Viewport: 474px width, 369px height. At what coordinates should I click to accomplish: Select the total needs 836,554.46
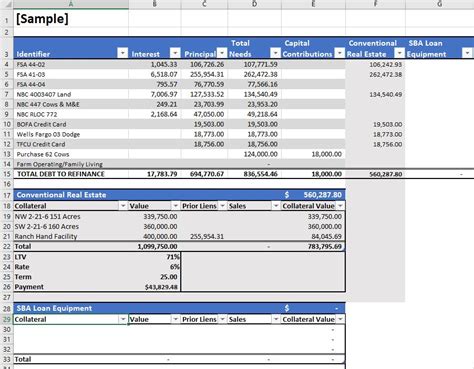tap(254, 174)
